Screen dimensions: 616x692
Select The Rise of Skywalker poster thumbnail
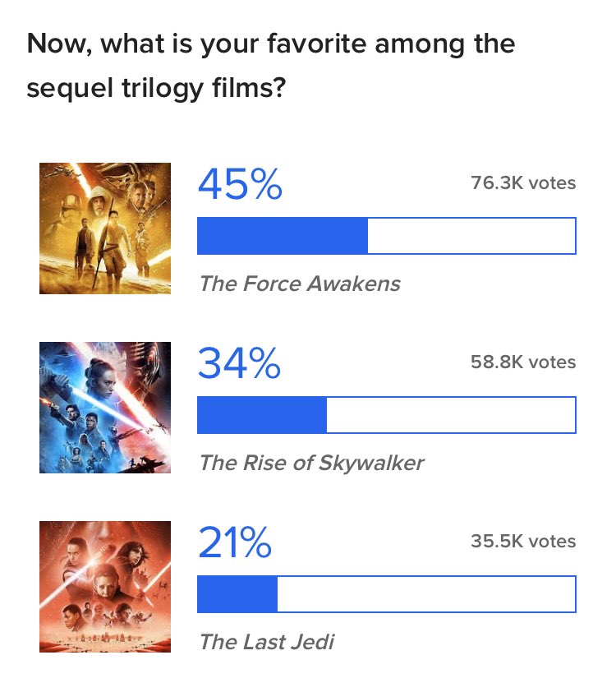coord(105,408)
